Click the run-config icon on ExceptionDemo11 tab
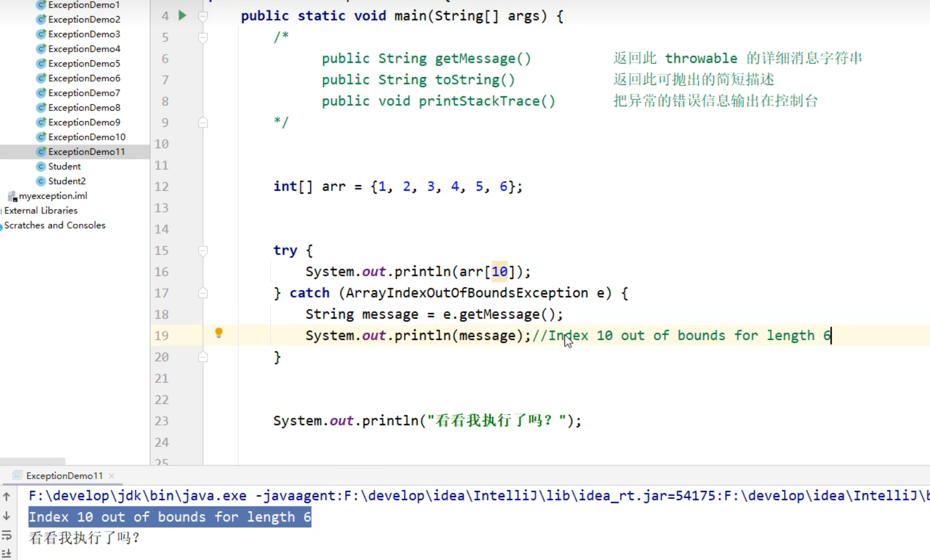 17,476
